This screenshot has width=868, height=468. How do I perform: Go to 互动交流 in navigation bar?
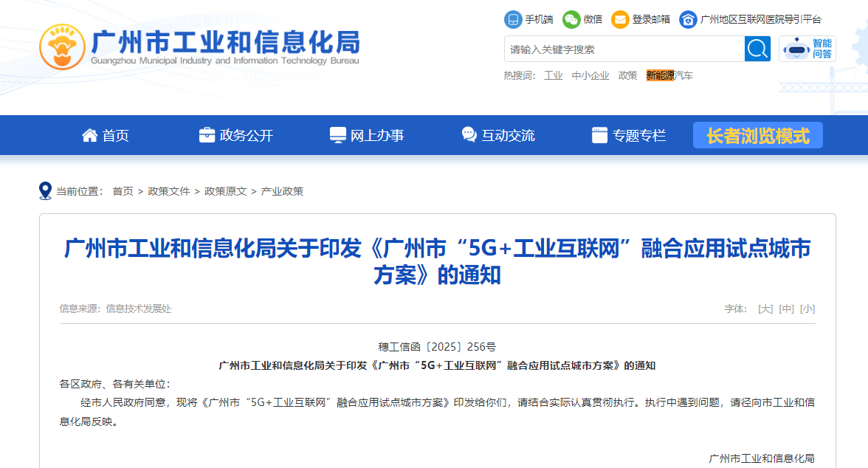point(498,136)
